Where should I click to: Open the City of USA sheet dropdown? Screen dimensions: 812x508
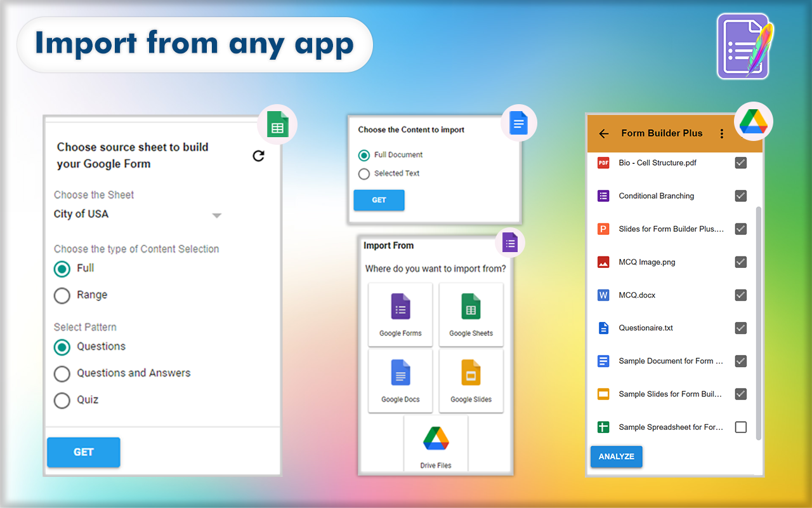tap(218, 215)
